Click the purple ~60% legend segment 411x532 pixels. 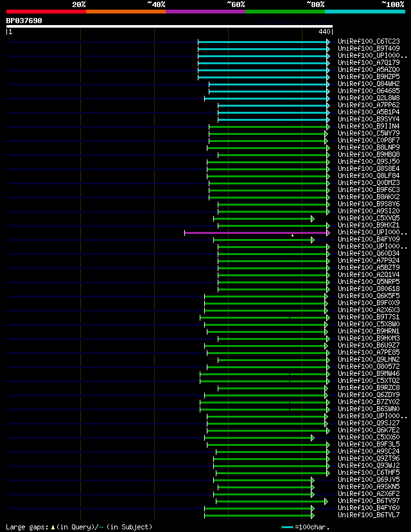point(205,12)
